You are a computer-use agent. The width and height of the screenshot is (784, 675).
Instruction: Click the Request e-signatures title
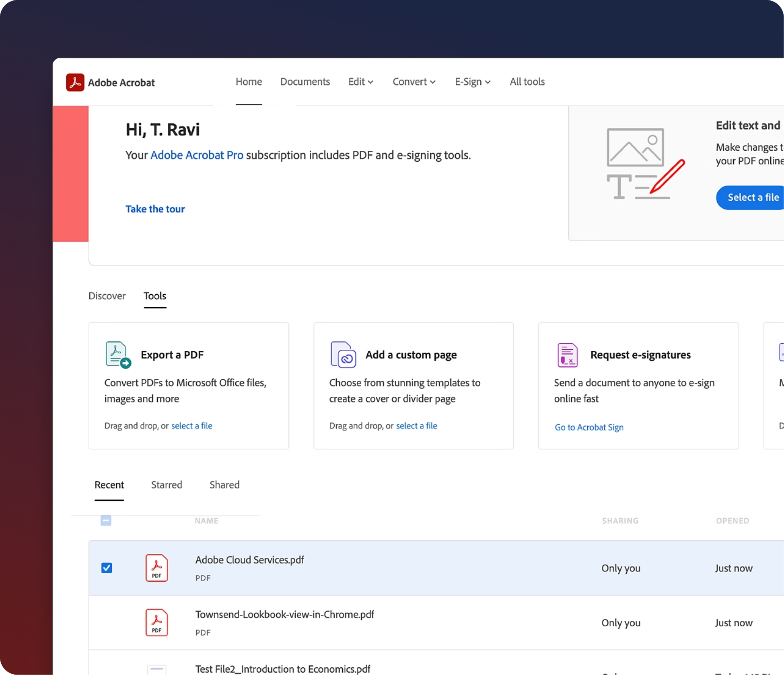click(x=640, y=355)
